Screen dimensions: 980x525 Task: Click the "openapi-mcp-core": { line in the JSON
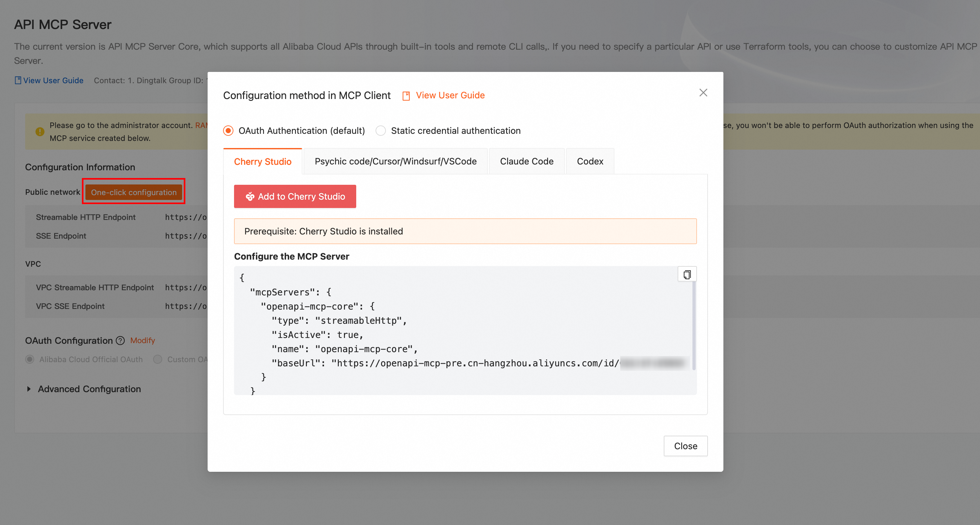click(x=318, y=306)
